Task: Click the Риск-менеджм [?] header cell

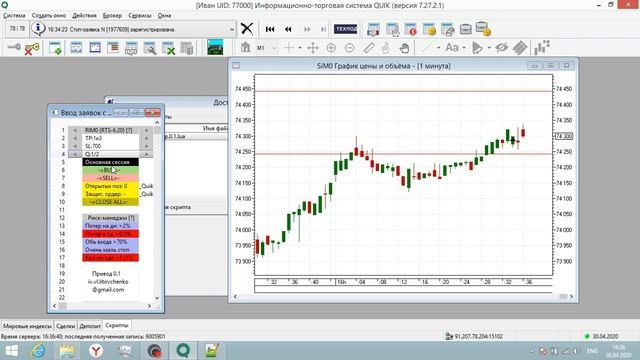Action: pyautogui.click(x=110, y=218)
